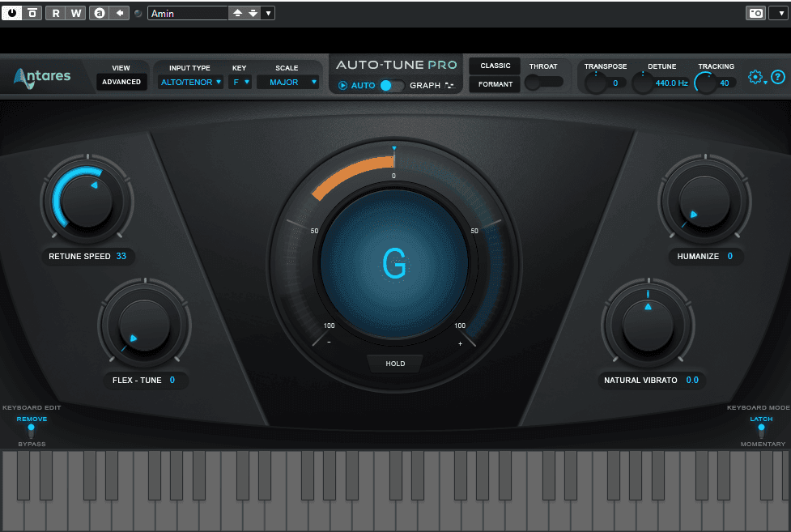Click the camera snapshot icon

[755, 13]
